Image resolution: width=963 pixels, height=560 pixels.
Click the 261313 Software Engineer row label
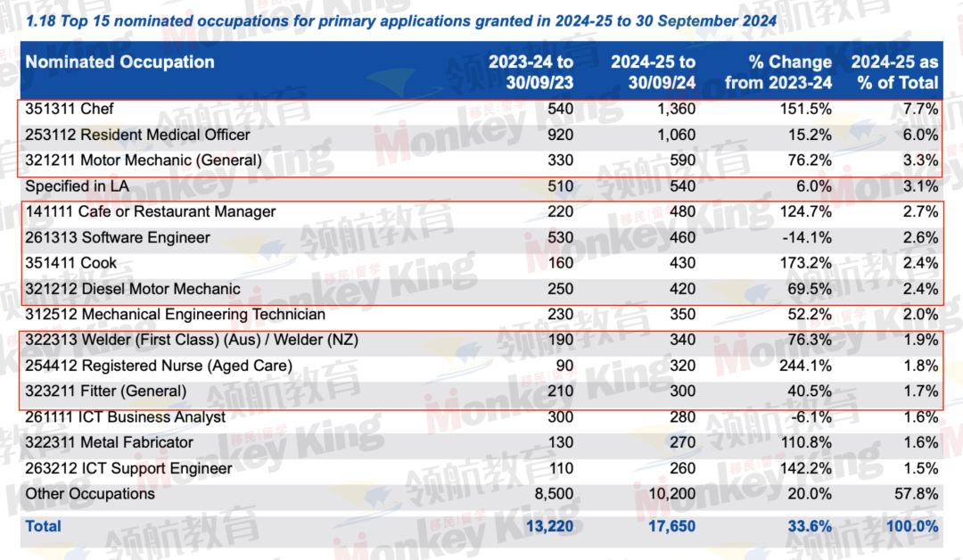point(118,238)
